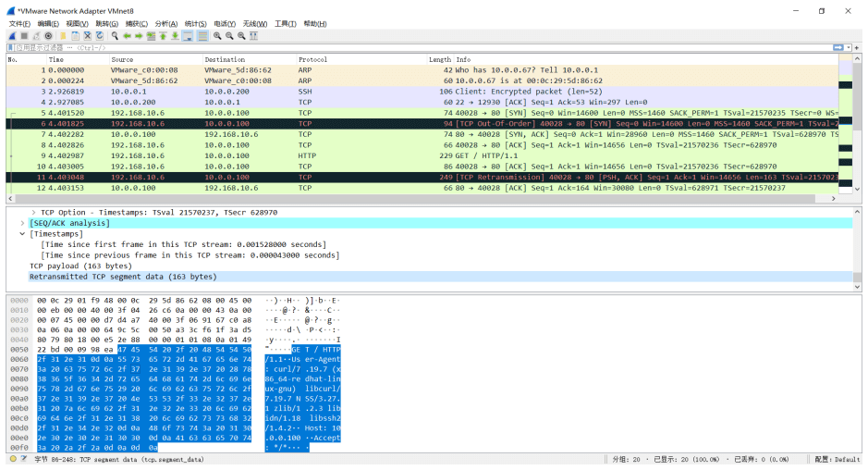Open the 统计(S) menu
868x470 pixels.
[195, 24]
